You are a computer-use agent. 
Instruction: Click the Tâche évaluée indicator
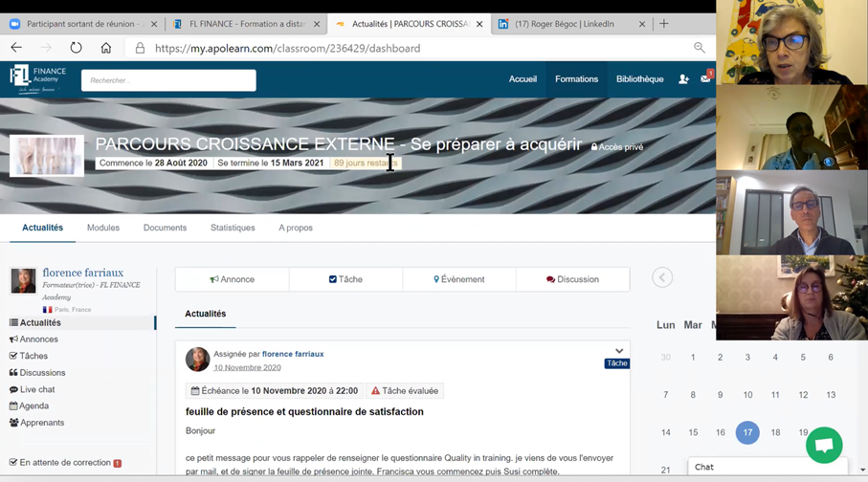point(405,391)
